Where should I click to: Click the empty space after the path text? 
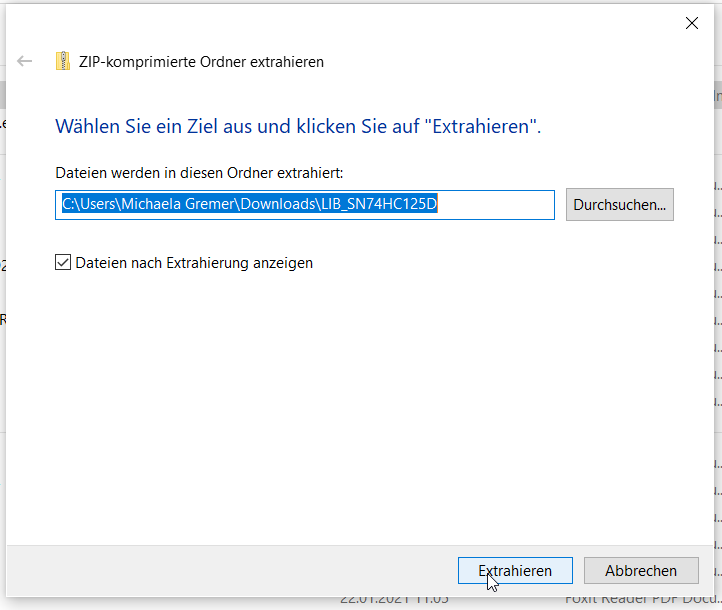tap(500, 204)
